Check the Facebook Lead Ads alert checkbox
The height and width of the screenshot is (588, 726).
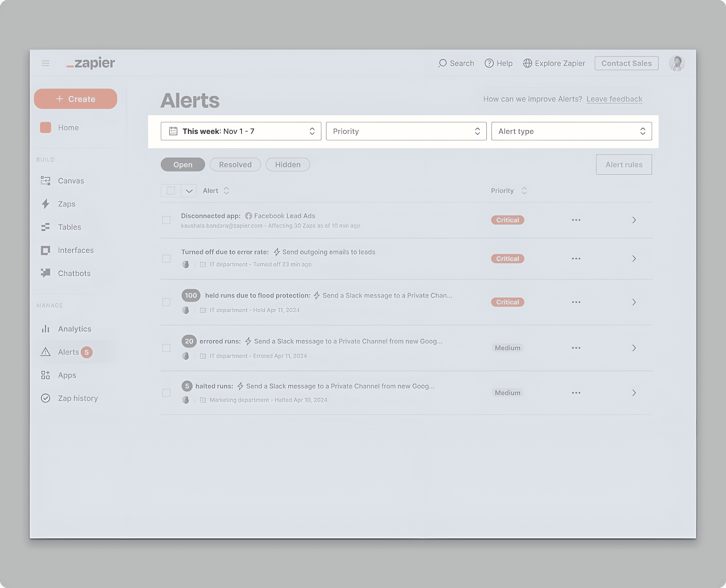point(166,220)
